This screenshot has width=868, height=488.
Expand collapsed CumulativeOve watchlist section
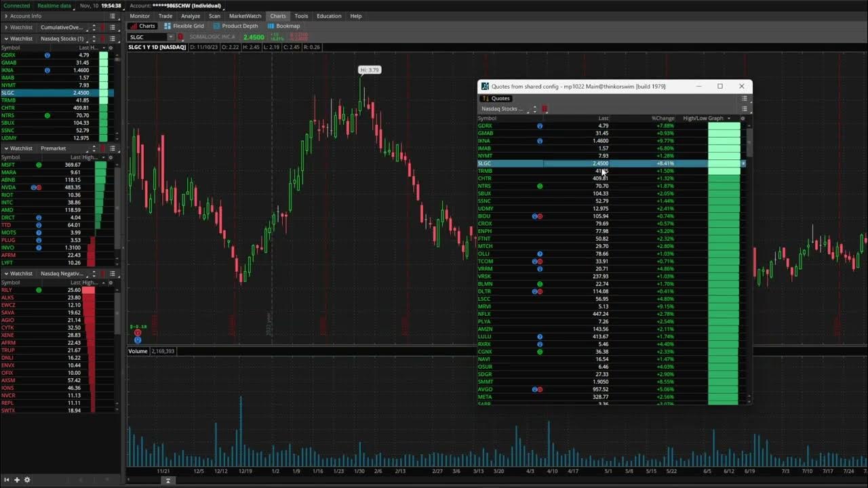click(6, 27)
